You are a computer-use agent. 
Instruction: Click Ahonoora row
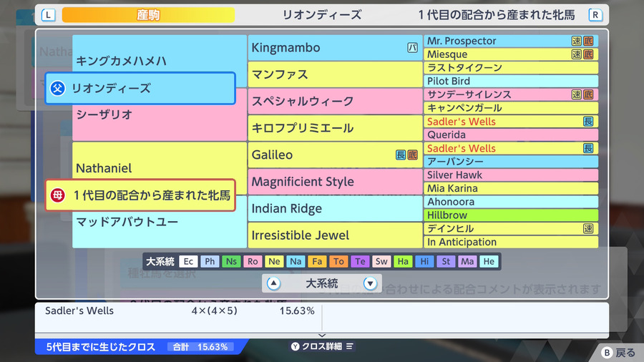click(510, 202)
